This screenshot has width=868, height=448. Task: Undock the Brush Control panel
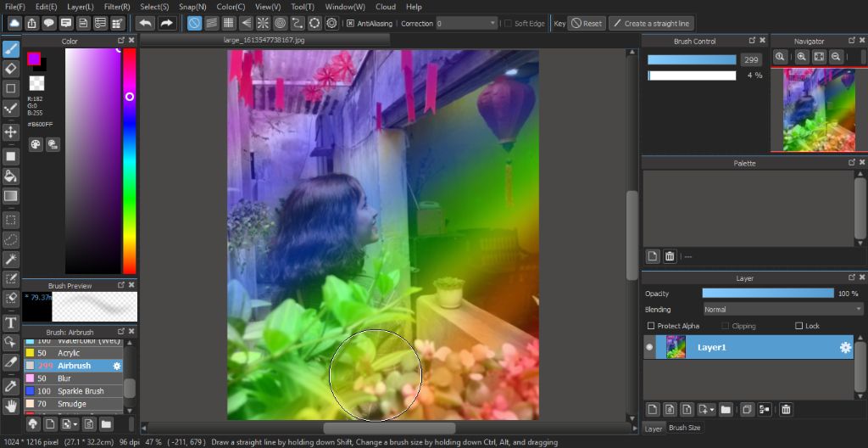pyautogui.click(x=753, y=41)
